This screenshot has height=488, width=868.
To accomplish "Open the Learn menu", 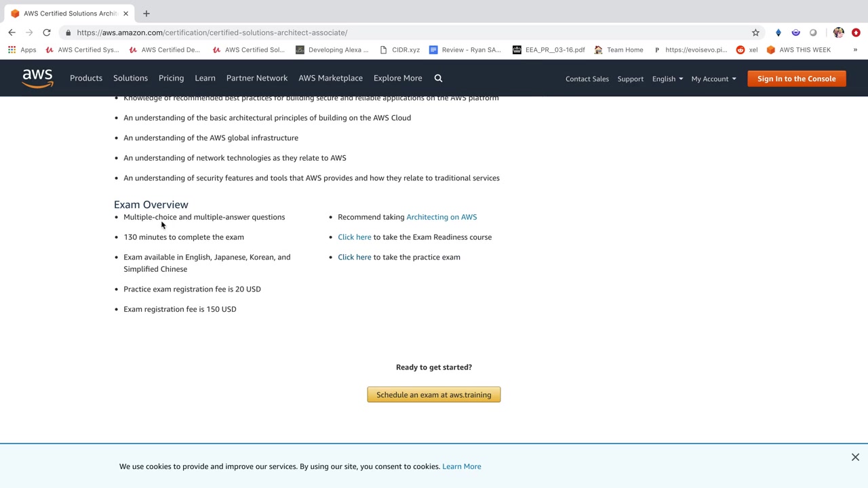I will click(205, 78).
